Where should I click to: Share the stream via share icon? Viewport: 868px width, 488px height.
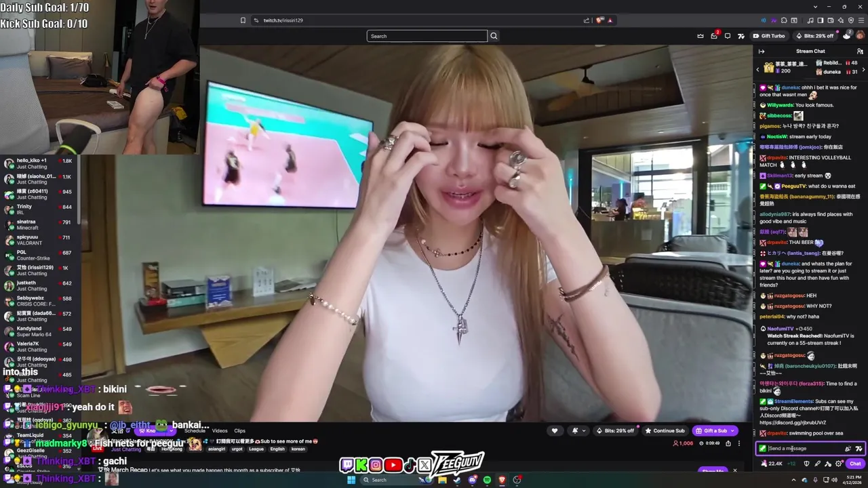point(728,443)
